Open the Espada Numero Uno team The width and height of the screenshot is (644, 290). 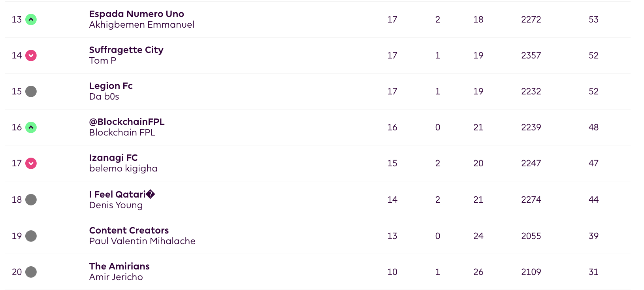(x=137, y=14)
